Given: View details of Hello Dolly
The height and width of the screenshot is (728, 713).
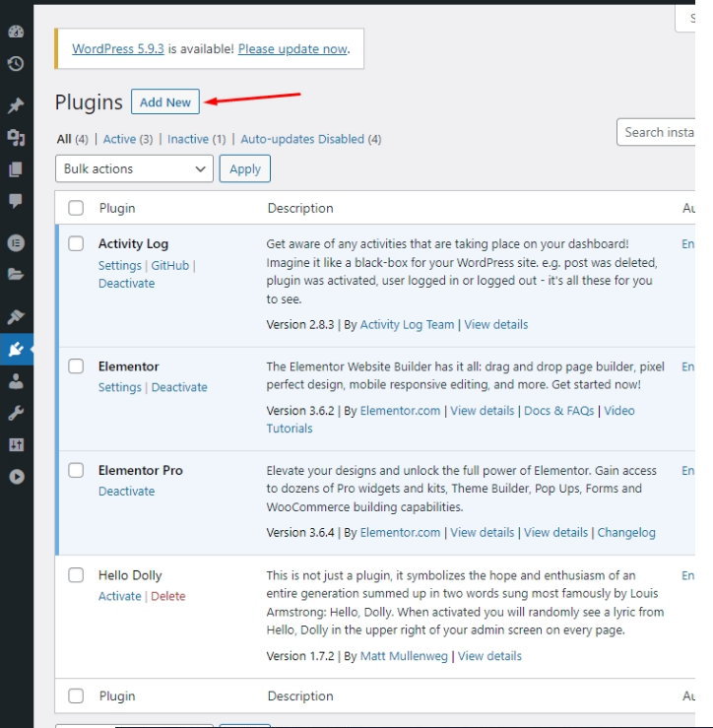Looking at the screenshot, I should click(489, 656).
